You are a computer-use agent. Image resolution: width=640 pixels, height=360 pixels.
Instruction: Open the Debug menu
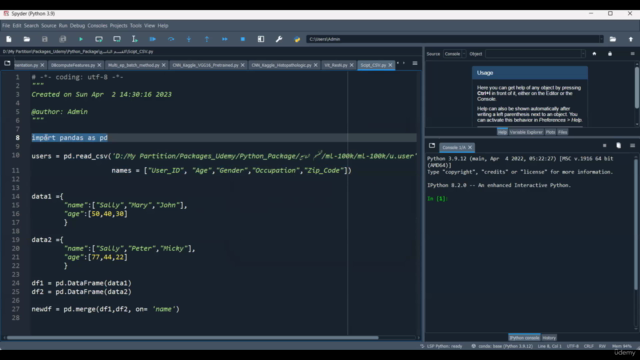click(x=77, y=26)
